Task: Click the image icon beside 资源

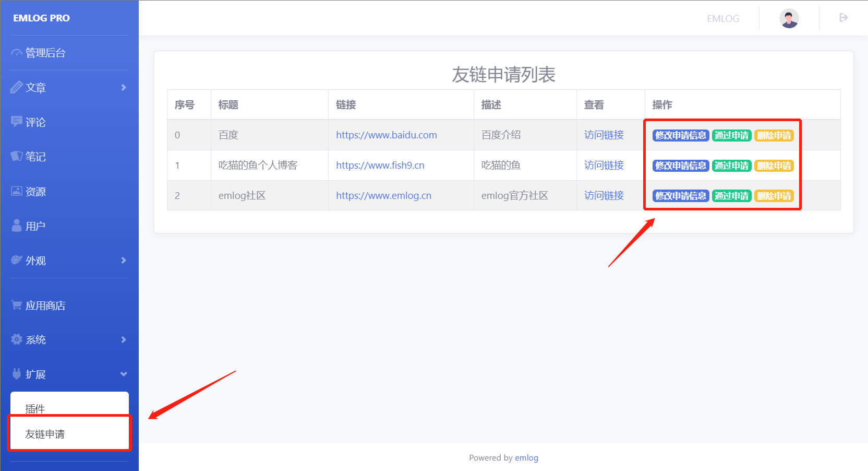Action: (17, 191)
